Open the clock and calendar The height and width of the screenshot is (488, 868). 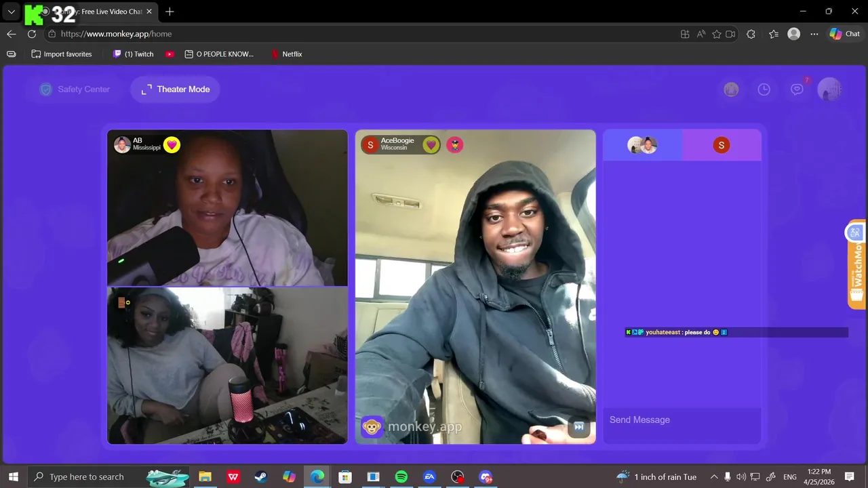(819, 477)
